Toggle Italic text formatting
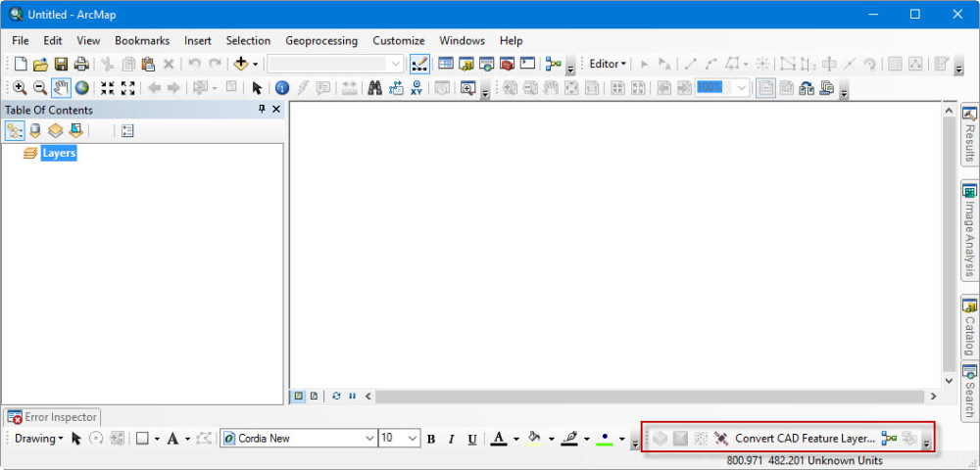 click(451, 439)
